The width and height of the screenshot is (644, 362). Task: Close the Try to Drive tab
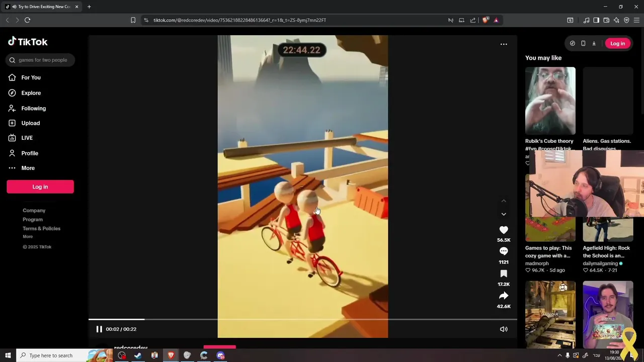click(76, 7)
